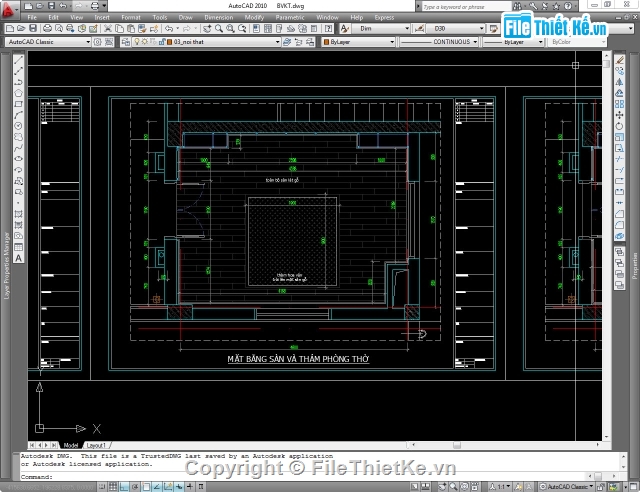
Task: Select the Spline tool
Action: [18, 148]
